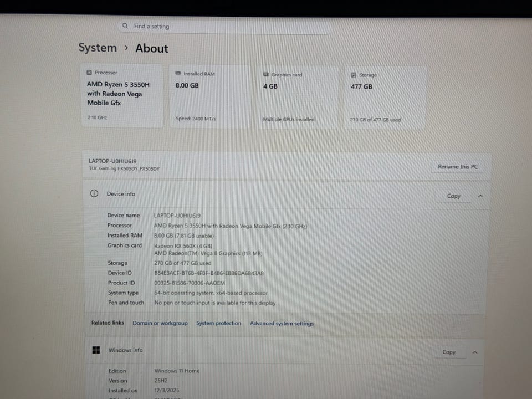Select Product ID 00325-81586-70306-AAOEM

point(190,283)
